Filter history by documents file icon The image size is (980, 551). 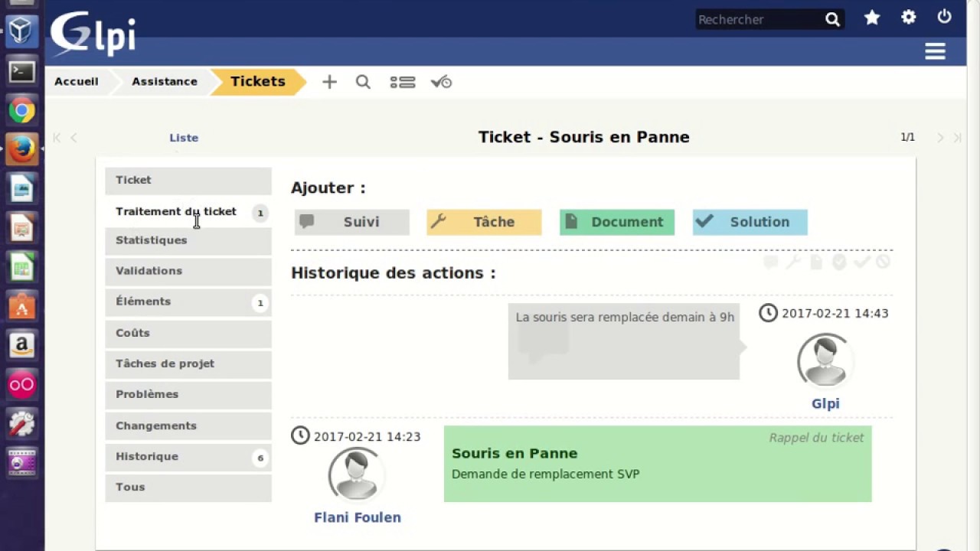click(816, 262)
